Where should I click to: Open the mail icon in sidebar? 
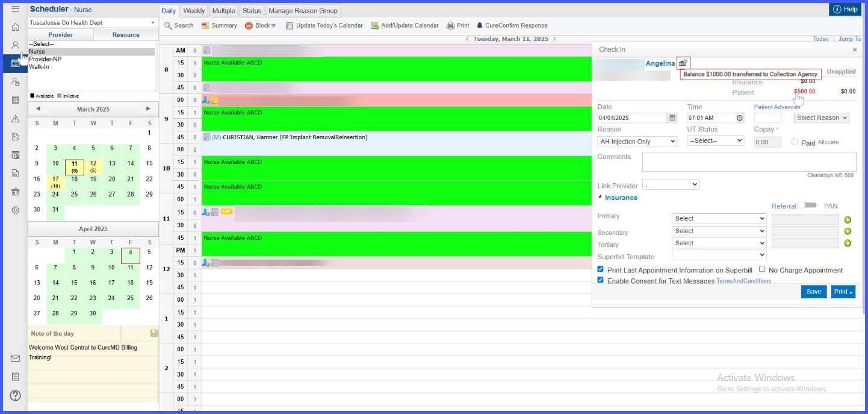pyautogui.click(x=16, y=359)
